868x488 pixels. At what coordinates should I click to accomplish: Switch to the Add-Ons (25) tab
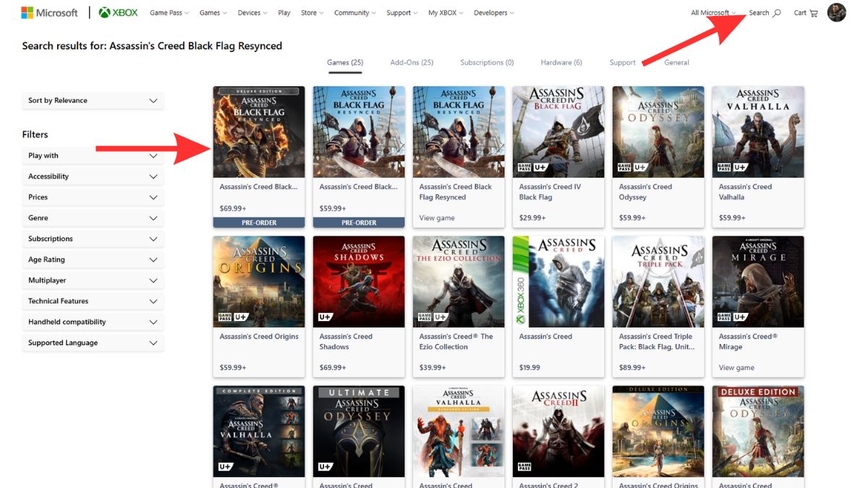point(412,63)
